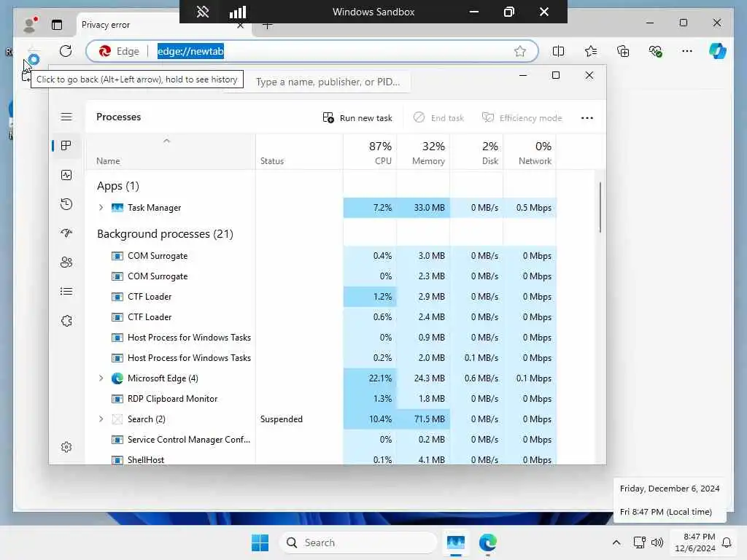Screen dimensions: 747x560
Task: Open Task Manager more options ellipsis
Action: click(x=587, y=117)
